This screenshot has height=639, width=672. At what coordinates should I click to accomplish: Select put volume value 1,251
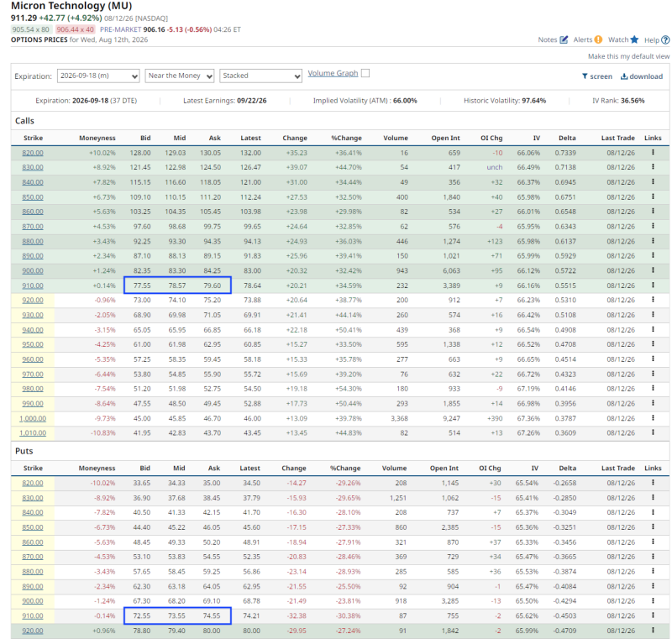pos(398,498)
